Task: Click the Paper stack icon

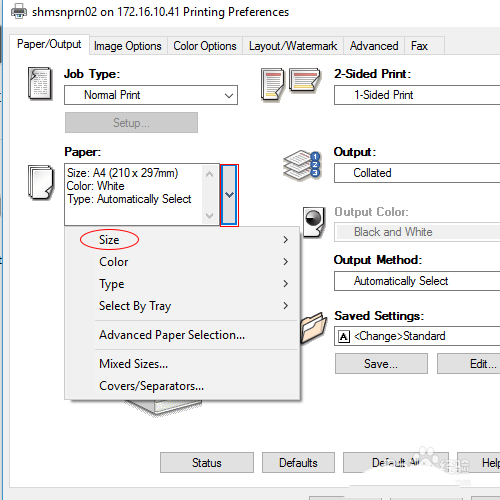Action: pos(41,182)
